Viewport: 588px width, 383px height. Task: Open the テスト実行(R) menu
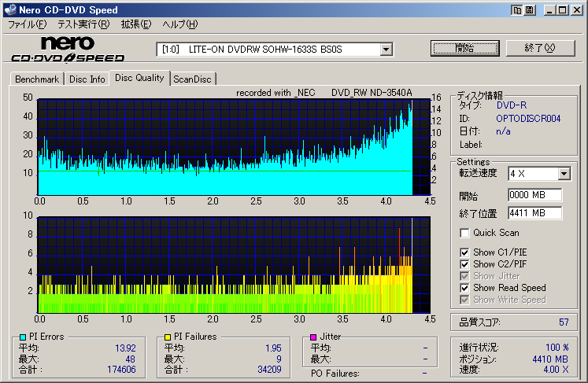pos(83,24)
